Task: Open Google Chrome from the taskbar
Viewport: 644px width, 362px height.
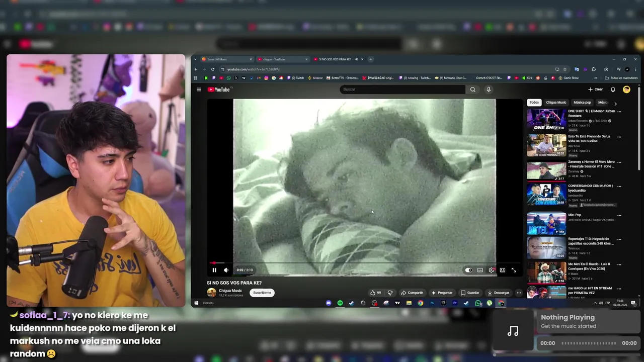Action: click(421, 303)
